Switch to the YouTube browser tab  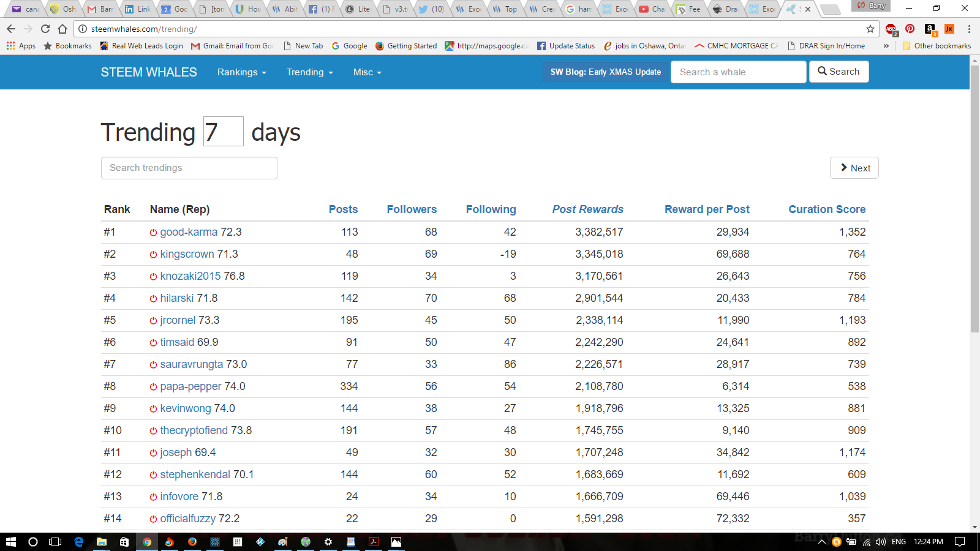pos(652,9)
